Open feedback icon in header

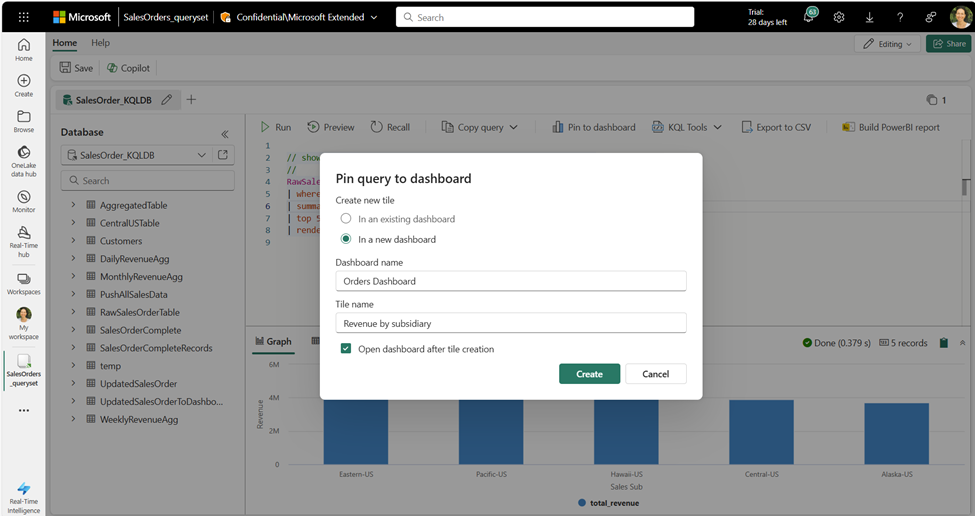930,17
